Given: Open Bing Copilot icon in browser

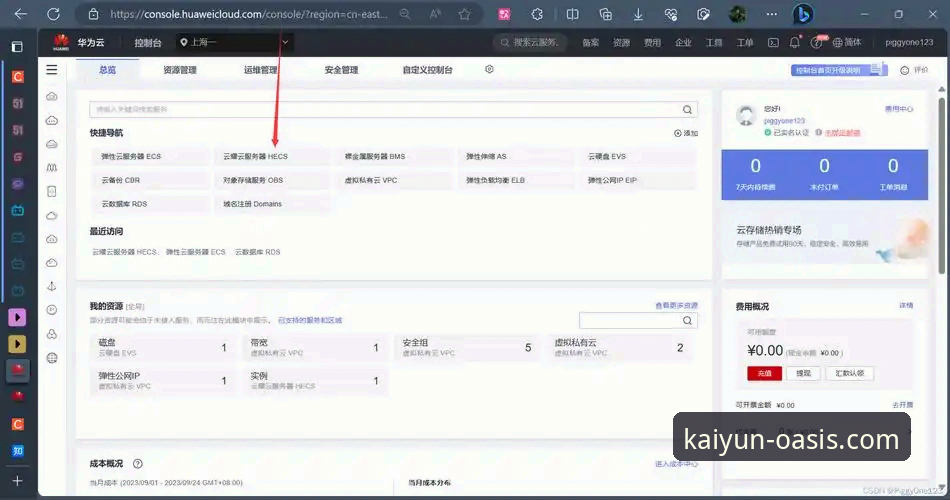Looking at the screenshot, I should tap(803, 14).
